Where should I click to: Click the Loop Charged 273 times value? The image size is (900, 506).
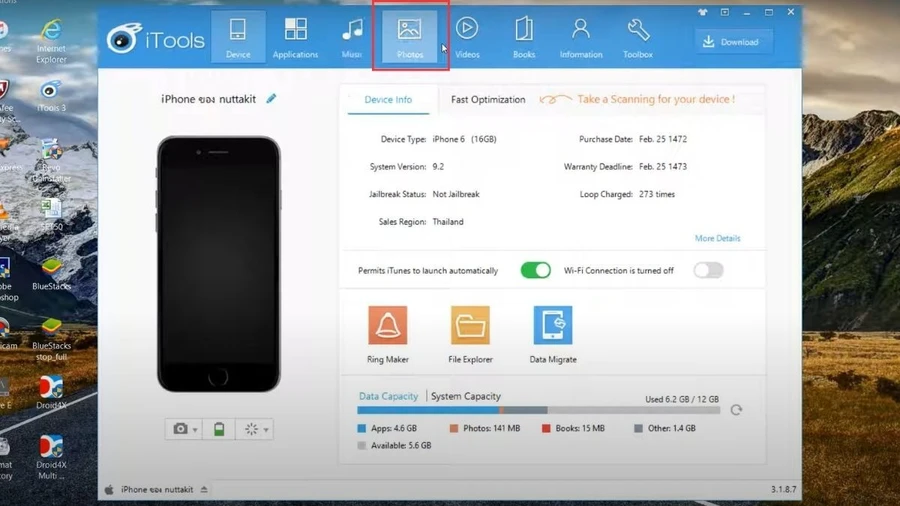click(x=657, y=194)
